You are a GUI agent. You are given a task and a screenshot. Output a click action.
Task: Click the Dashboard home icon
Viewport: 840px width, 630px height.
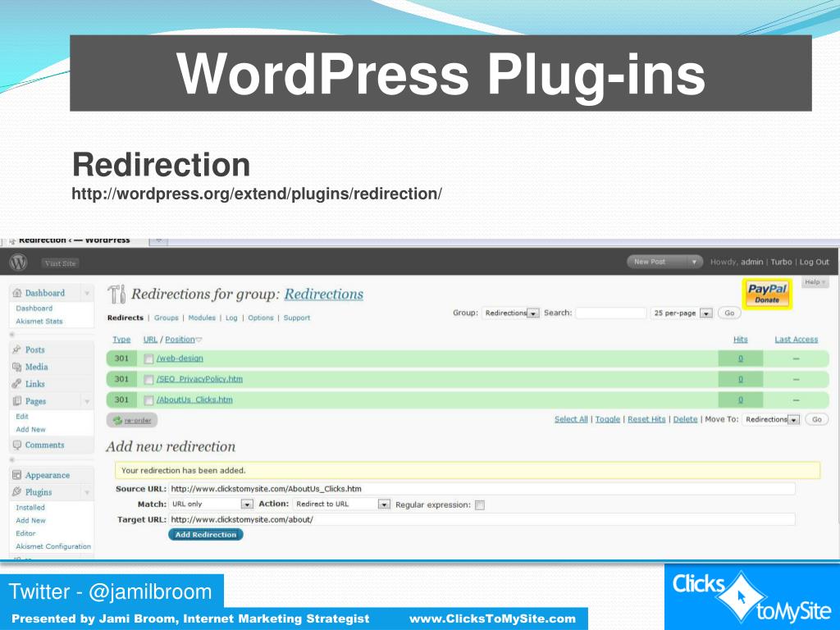(x=17, y=293)
